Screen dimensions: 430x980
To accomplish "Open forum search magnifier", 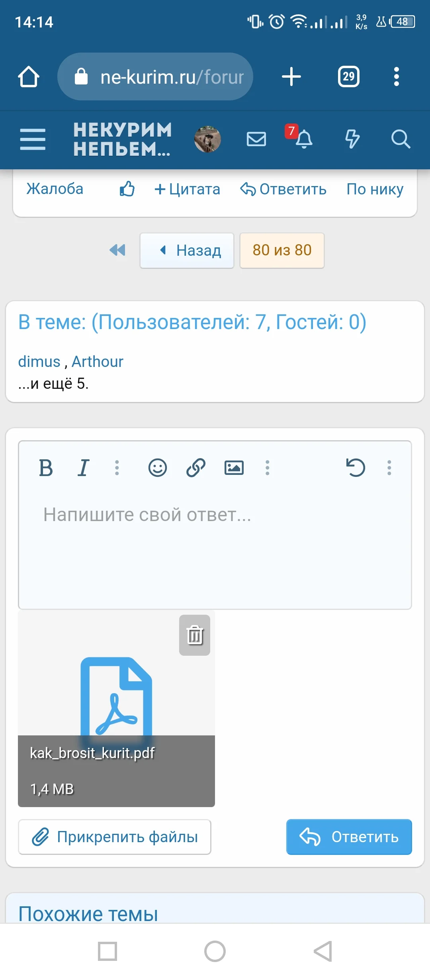I will (400, 139).
